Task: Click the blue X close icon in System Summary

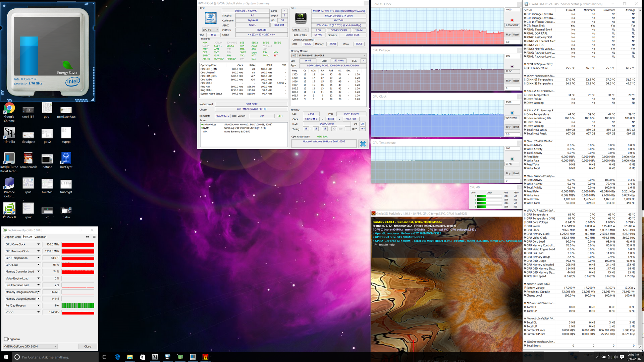Action: coord(363,144)
